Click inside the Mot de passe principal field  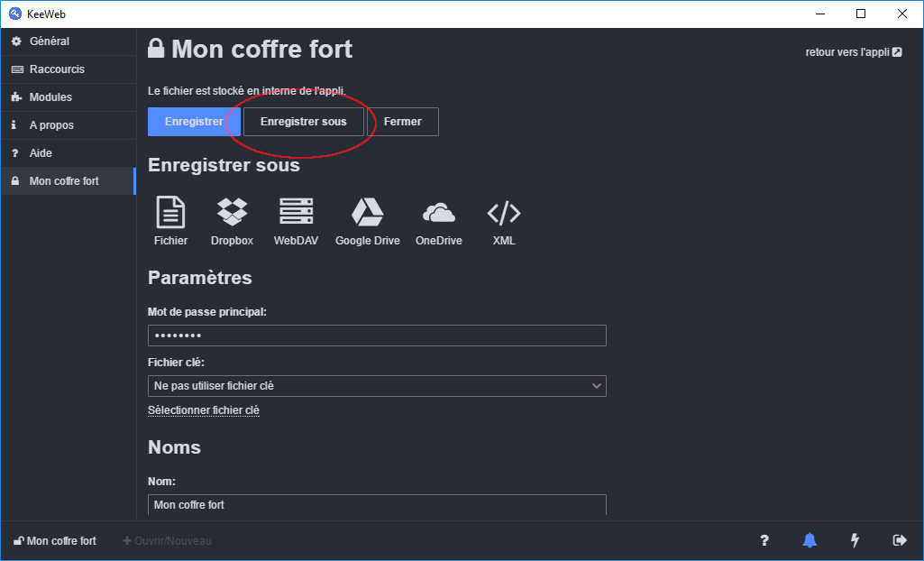click(377, 335)
